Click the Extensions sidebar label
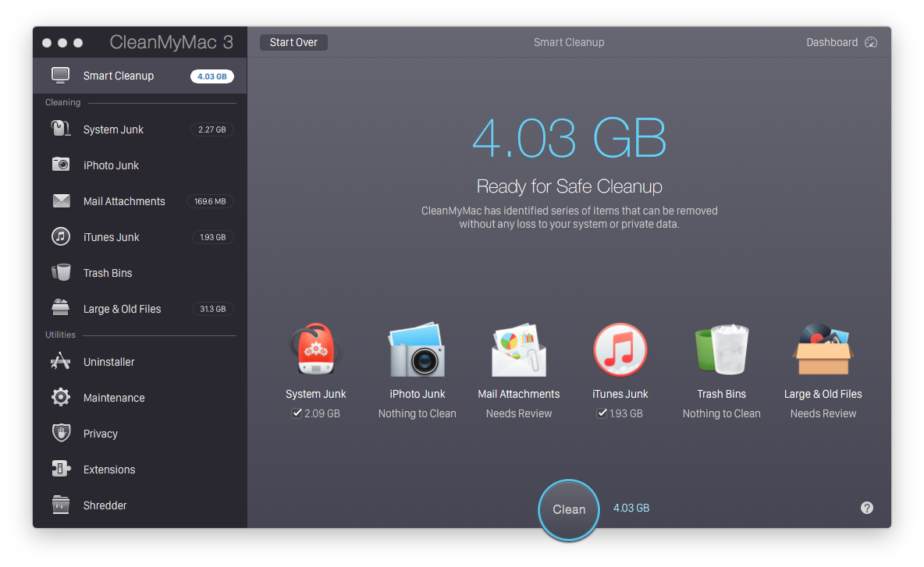The image size is (924, 567). (109, 470)
